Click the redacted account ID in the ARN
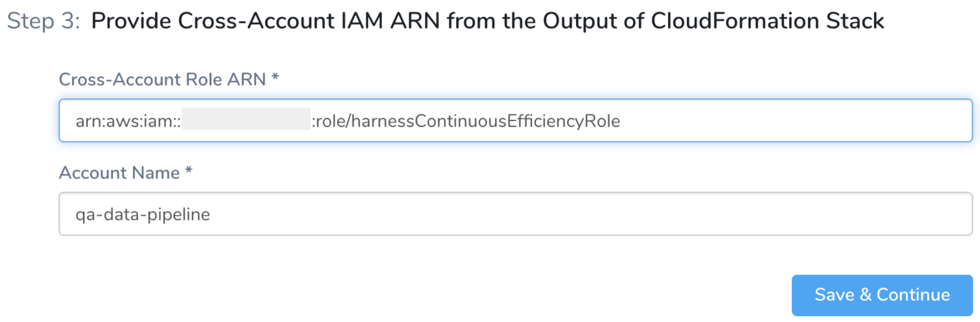This screenshot has height=322, width=980. (246, 119)
